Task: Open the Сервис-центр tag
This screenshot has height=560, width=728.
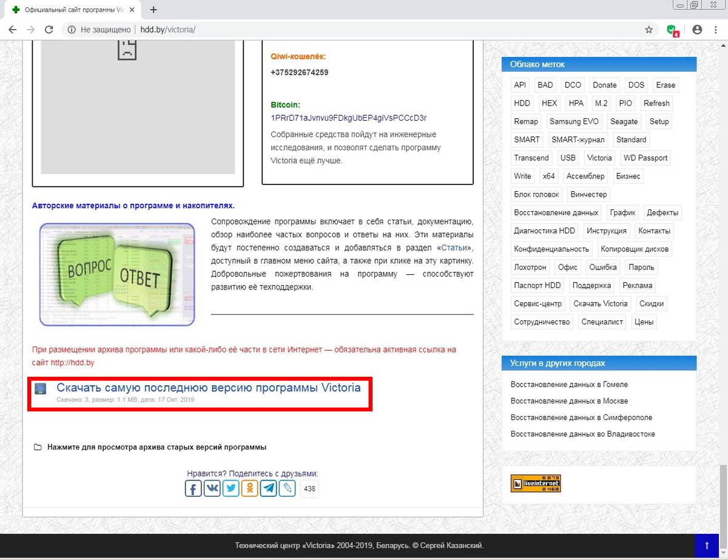Action: (538, 303)
